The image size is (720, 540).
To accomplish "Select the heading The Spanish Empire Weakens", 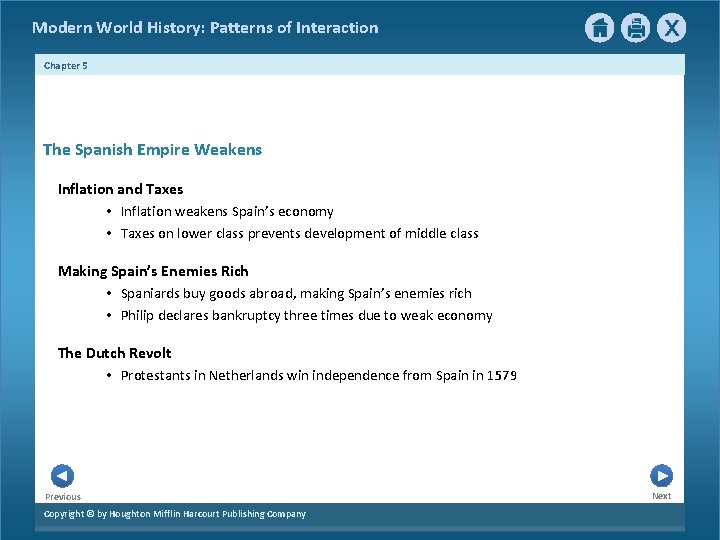I will (x=152, y=150).
